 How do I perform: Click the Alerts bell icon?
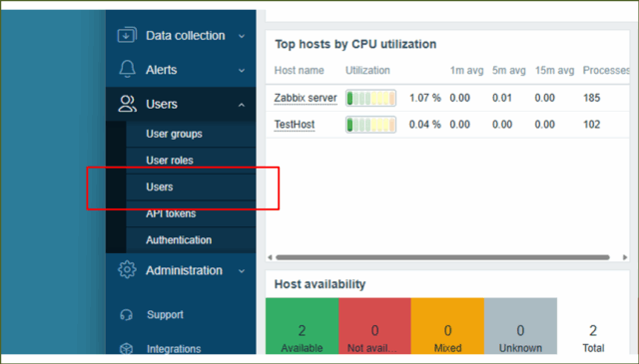click(127, 69)
